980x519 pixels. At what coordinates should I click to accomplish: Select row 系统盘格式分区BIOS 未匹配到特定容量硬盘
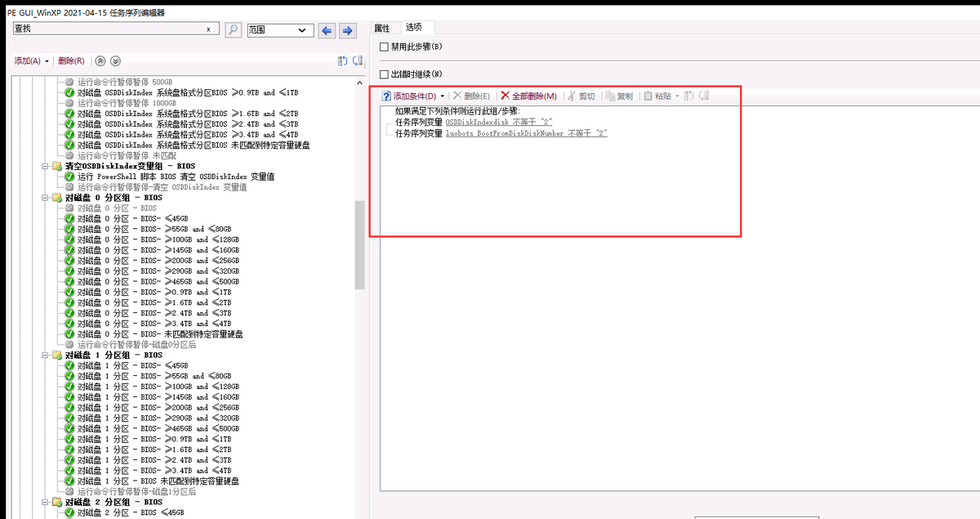[194, 145]
